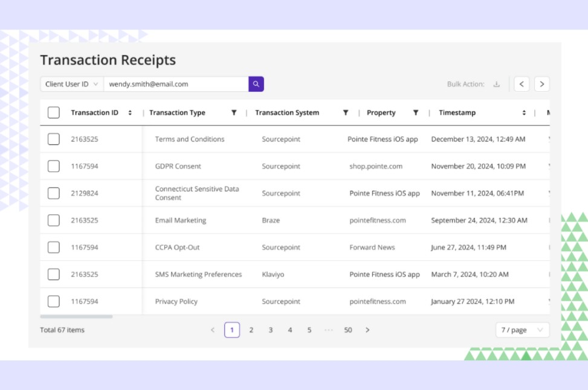The width and height of the screenshot is (588, 390).
Task: Open the 7 / page size selector
Action: point(521,330)
